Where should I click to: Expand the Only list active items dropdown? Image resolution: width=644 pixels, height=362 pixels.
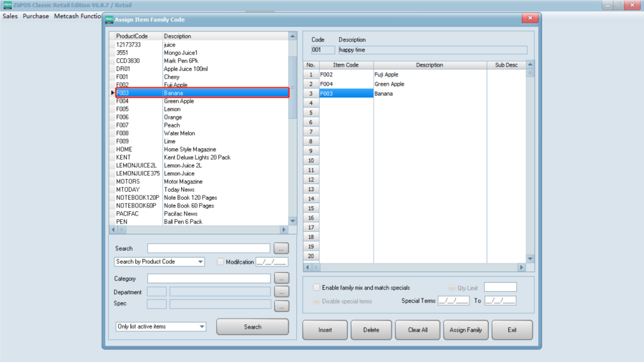(x=161, y=327)
